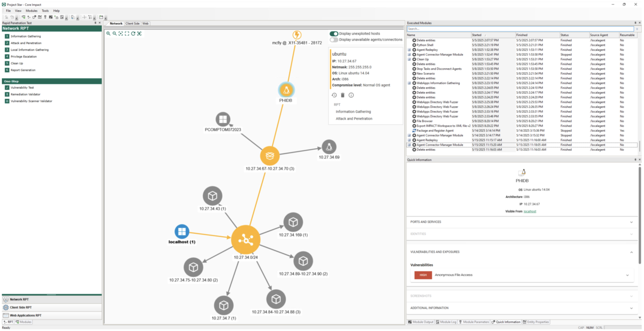
Task: Select the Python Shell module row
Action: (x=522, y=45)
